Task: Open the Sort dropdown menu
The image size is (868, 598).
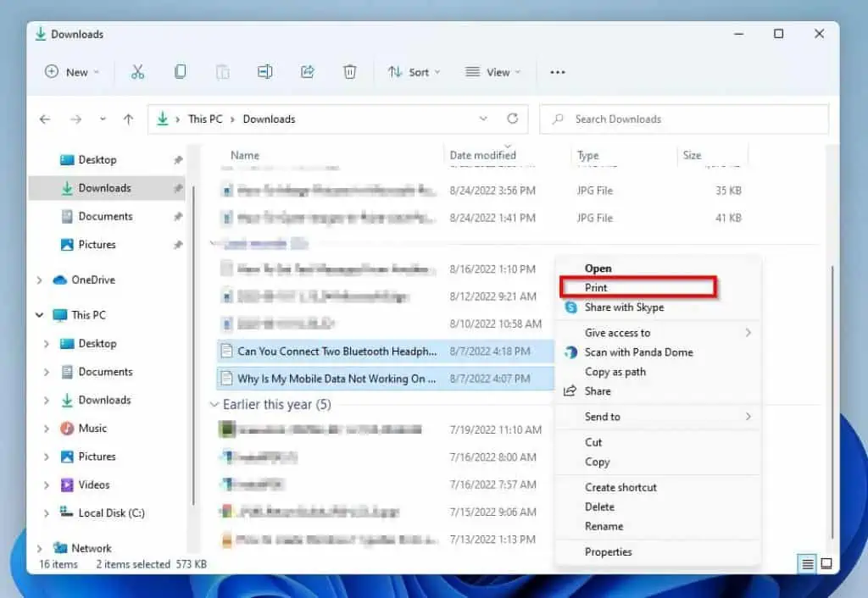Action: coord(414,72)
